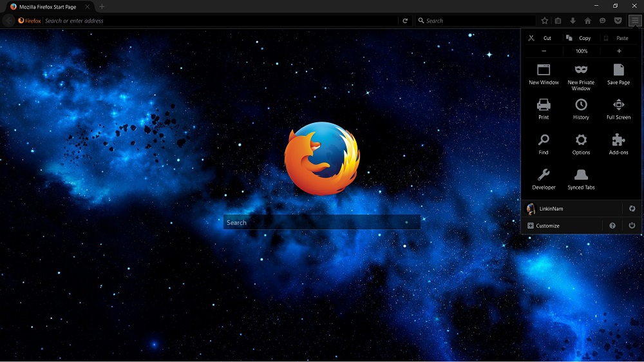Bookmark this page with the star icon
The width and height of the screenshot is (644, 362).
(545, 21)
